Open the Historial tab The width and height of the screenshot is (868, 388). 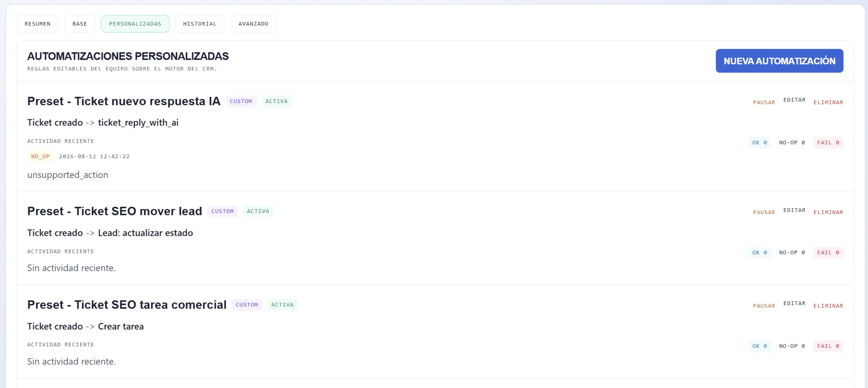[x=200, y=24]
